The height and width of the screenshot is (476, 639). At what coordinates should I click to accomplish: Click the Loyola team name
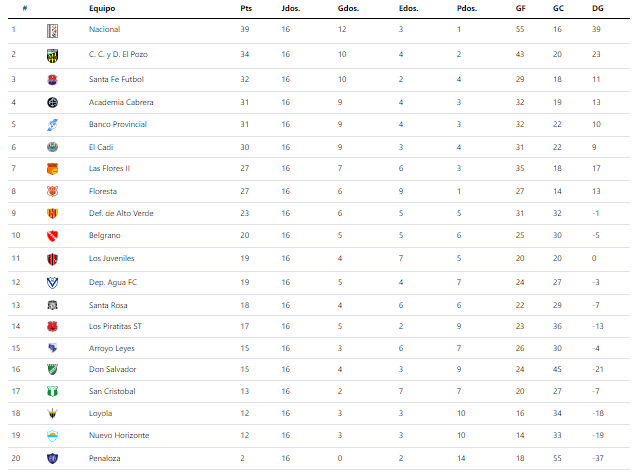pos(100,413)
